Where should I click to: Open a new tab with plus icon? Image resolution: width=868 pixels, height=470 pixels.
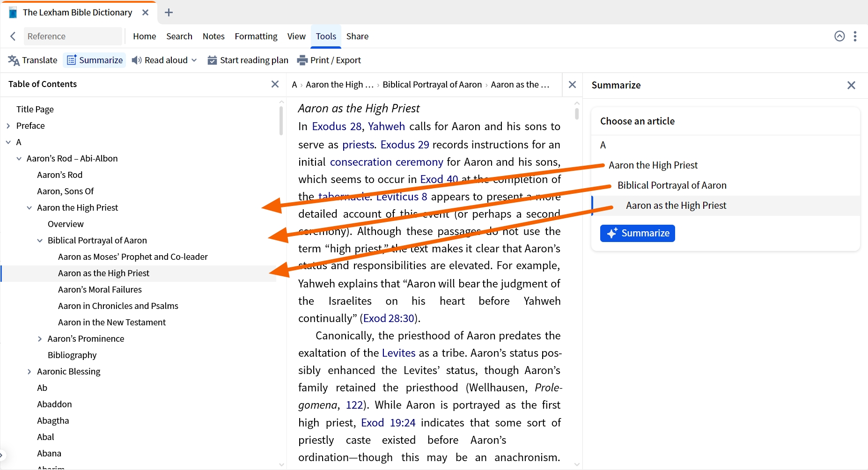(x=169, y=13)
